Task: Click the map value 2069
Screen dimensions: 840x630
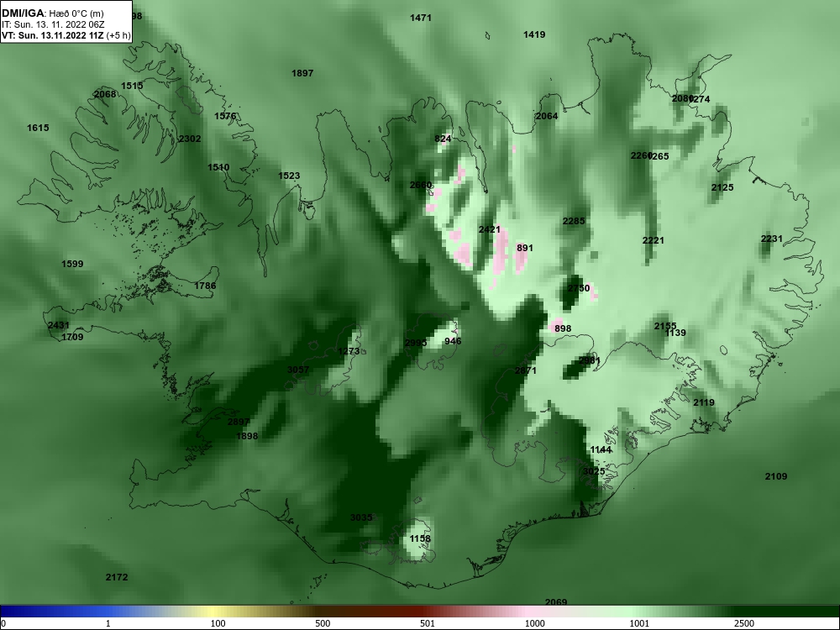Action: 556,602
